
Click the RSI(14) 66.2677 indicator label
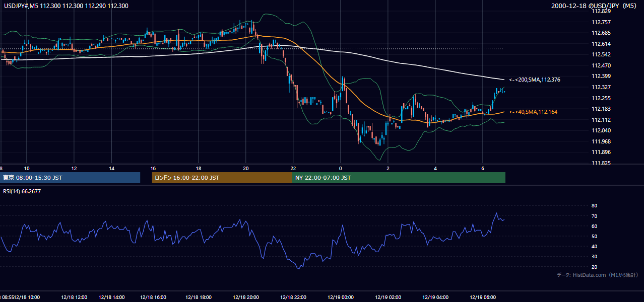pyautogui.click(x=22, y=191)
